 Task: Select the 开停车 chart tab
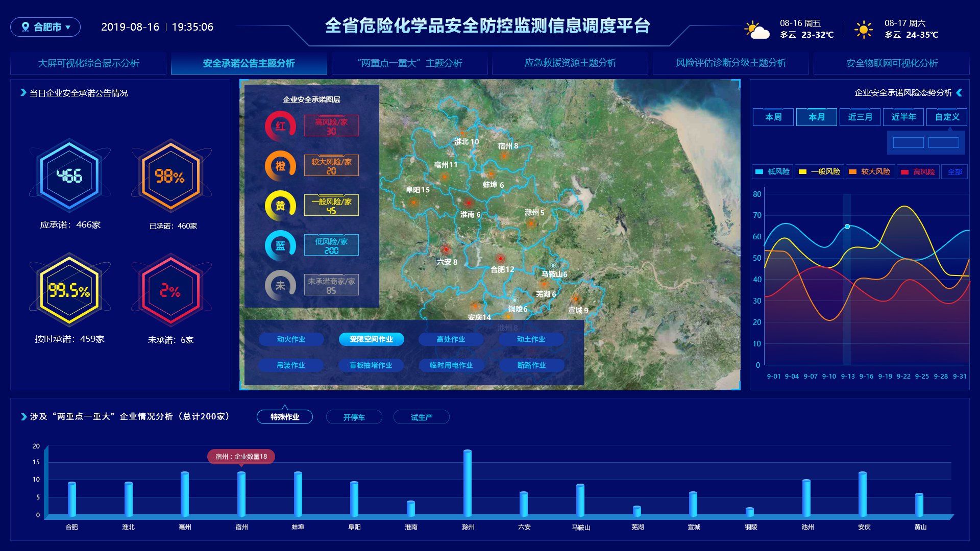click(354, 417)
